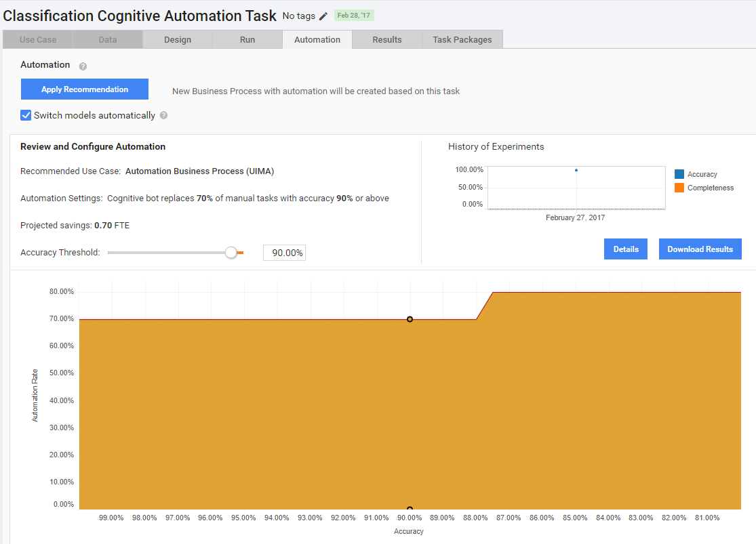Switch to the Design tab
The width and height of the screenshot is (756, 544).
pyautogui.click(x=178, y=39)
